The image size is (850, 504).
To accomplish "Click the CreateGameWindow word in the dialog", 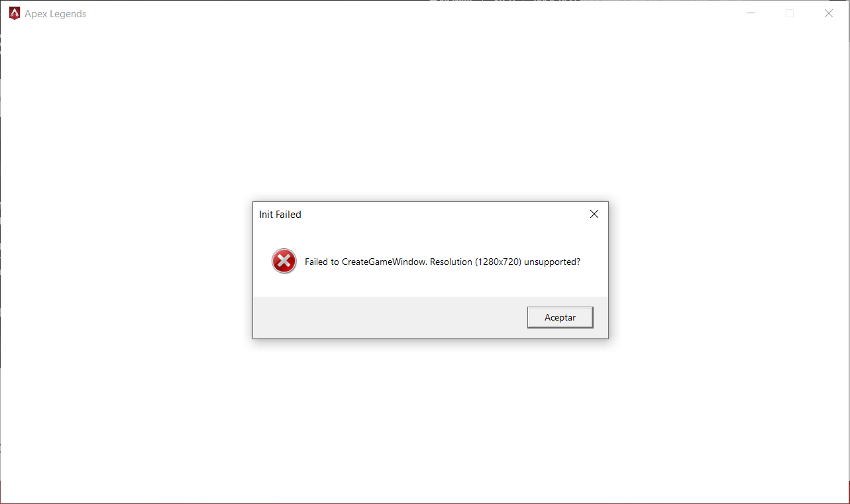I will [x=384, y=262].
